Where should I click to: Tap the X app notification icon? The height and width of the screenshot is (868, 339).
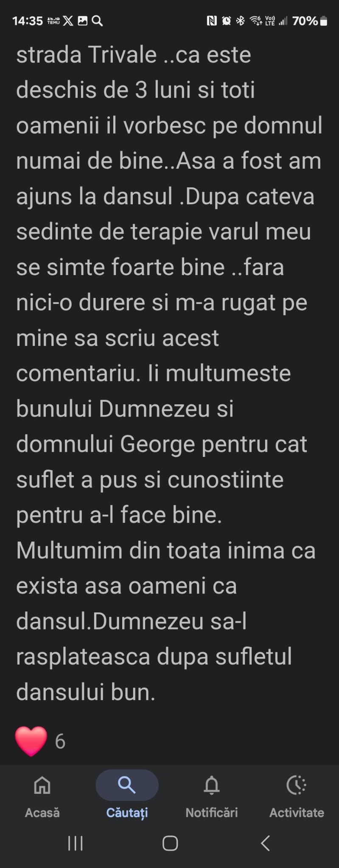[68, 21]
